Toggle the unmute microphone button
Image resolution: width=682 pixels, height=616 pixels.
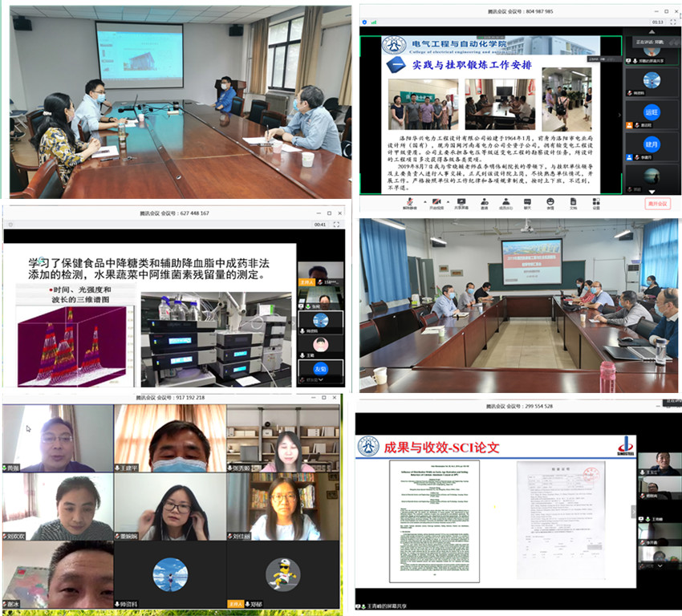click(409, 201)
